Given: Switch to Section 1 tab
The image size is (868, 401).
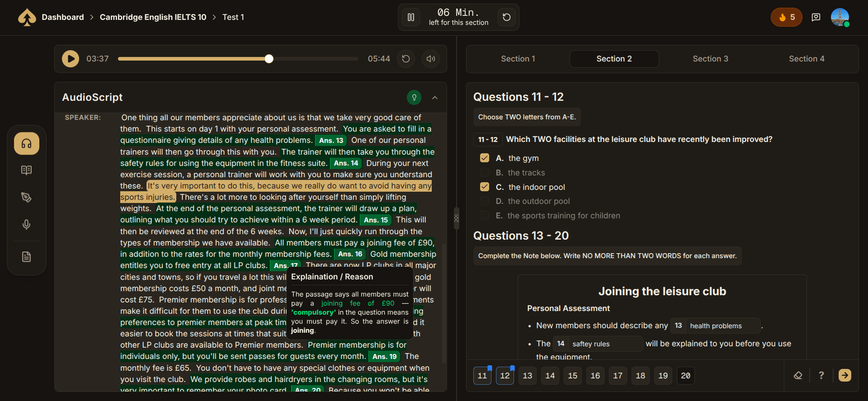Looking at the screenshot, I should 518,59.
